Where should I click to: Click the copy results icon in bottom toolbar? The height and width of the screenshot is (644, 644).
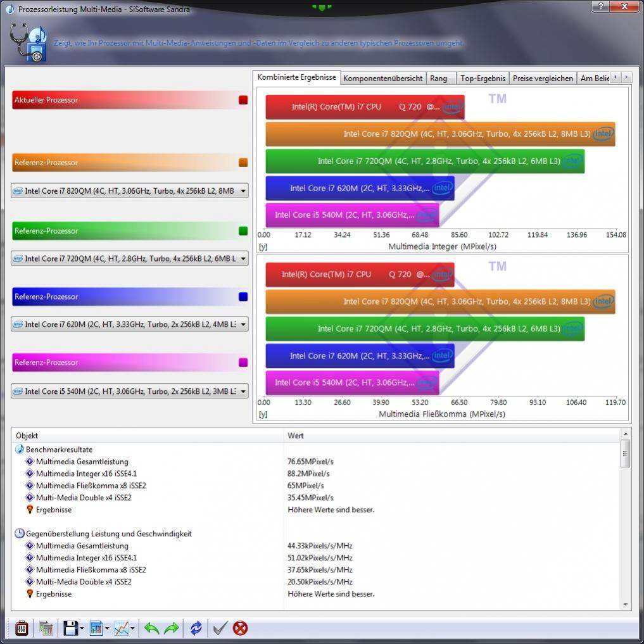tap(46, 628)
